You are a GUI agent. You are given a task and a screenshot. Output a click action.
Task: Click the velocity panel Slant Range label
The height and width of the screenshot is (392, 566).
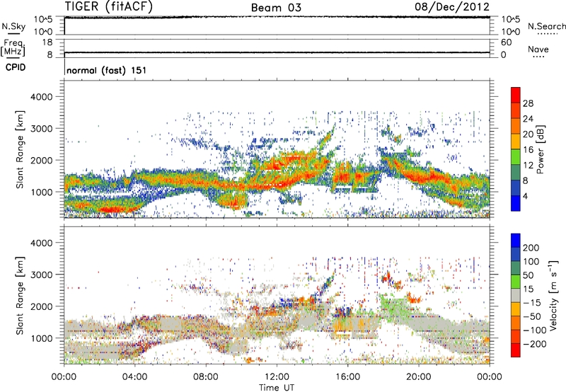[x=20, y=296]
